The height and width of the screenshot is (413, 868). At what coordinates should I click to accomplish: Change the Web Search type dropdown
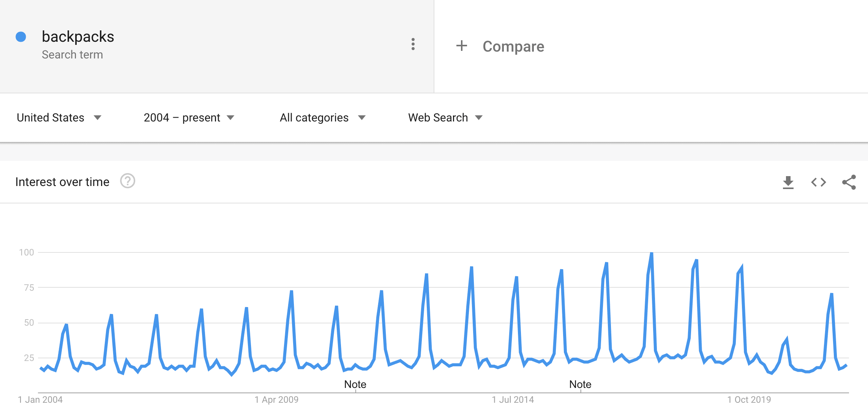coord(445,118)
